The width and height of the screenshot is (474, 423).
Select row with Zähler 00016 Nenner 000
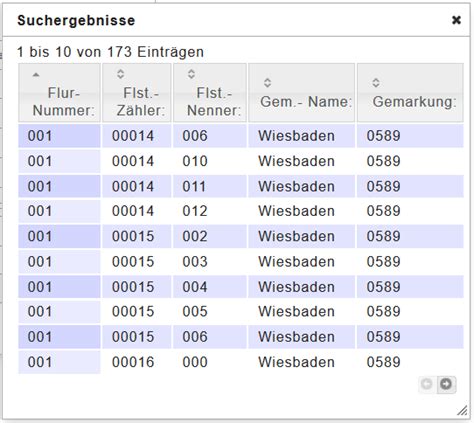point(241,362)
